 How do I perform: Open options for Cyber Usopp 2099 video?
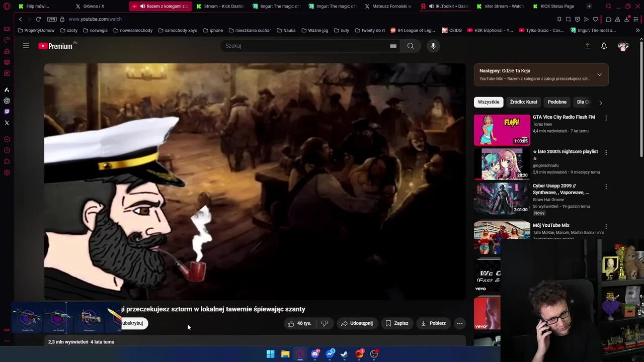[606, 187]
